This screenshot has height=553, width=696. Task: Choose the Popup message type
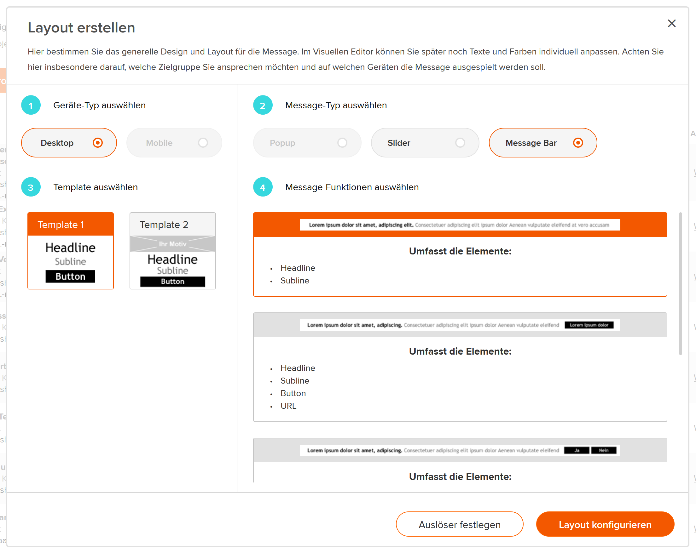point(307,143)
